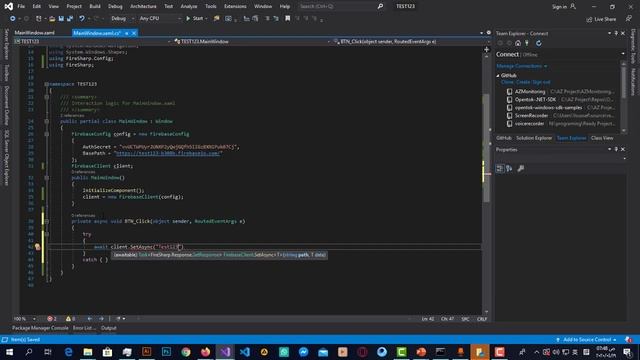Click Add to Source Control
640x360 pixels.
click(587, 340)
